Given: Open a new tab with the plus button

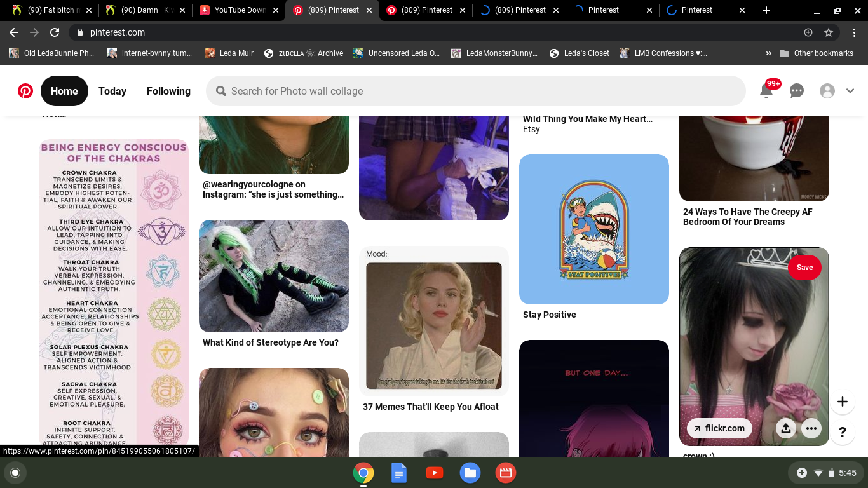Looking at the screenshot, I should [x=766, y=10].
